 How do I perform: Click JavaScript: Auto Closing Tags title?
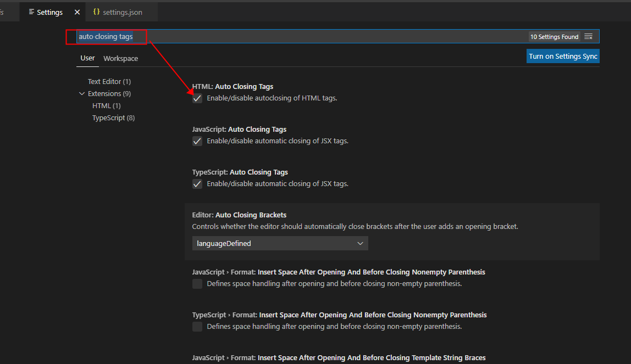239,130
